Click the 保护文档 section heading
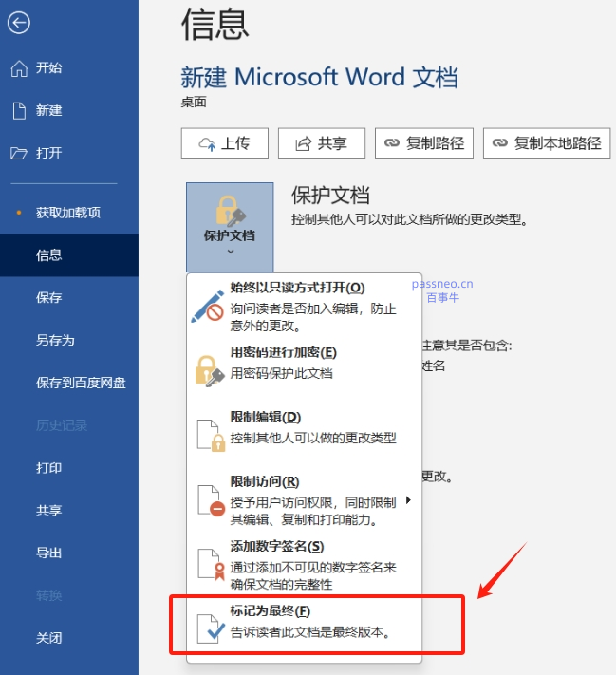This screenshot has height=675, width=616. [330, 195]
